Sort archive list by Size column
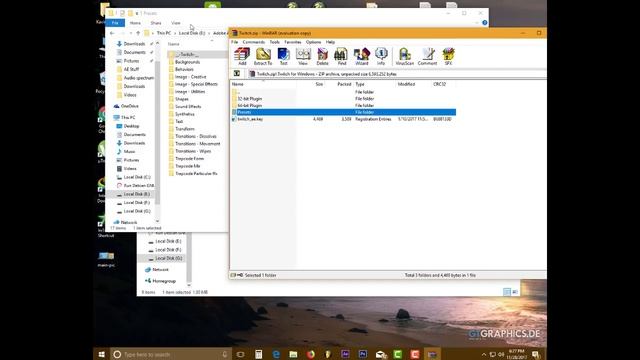Viewport: 640px width, 360px height. pyautogui.click(x=319, y=84)
